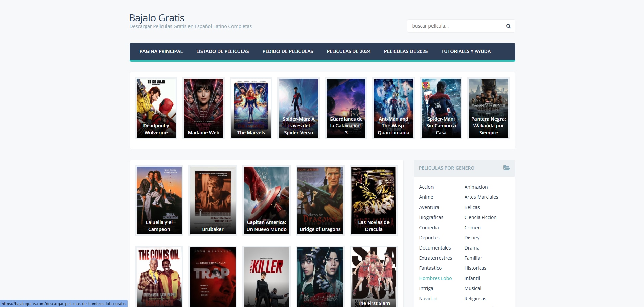Open Spider-Man: A traves del Spider-Verso poster
The image size is (644, 307).
pos(298,108)
